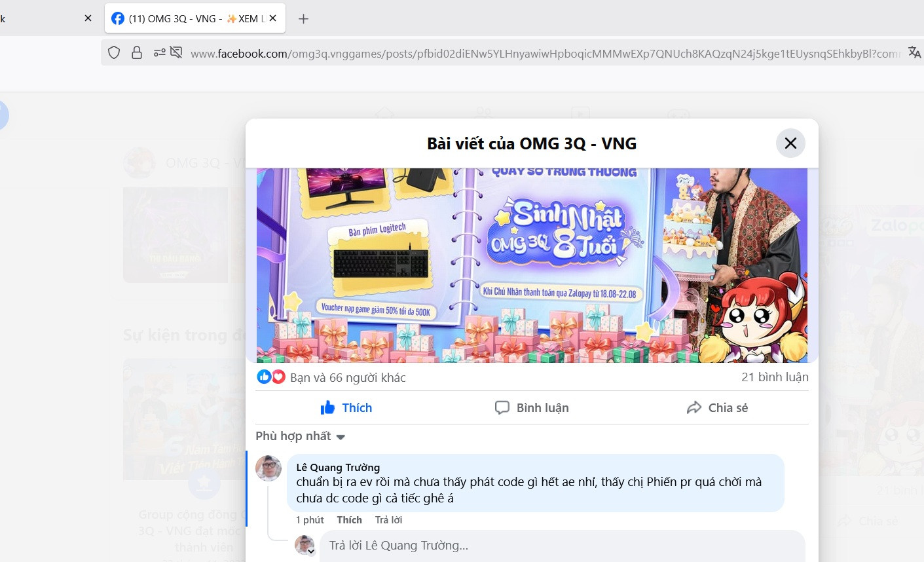Screen dimensions: 924x562
Task: Close the OMG 3Q - VNG browser tab
Action: pyautogui.click(x=273, y=18)
